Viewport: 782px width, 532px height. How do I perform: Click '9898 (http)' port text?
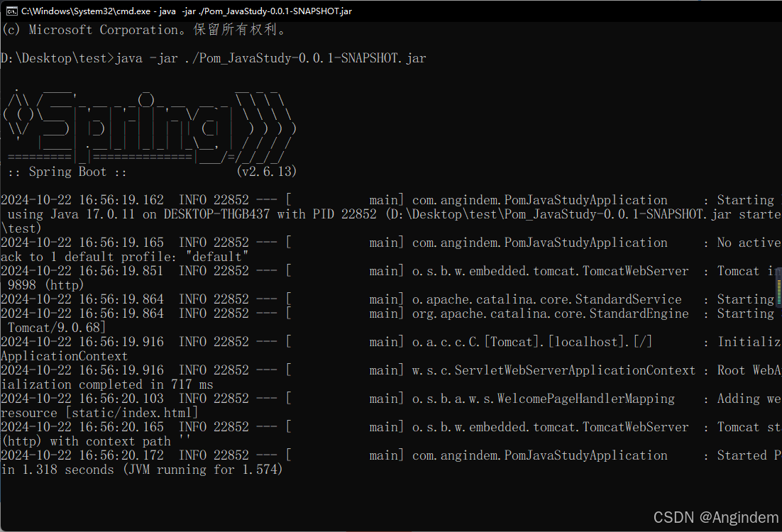[x=46, y=285]
